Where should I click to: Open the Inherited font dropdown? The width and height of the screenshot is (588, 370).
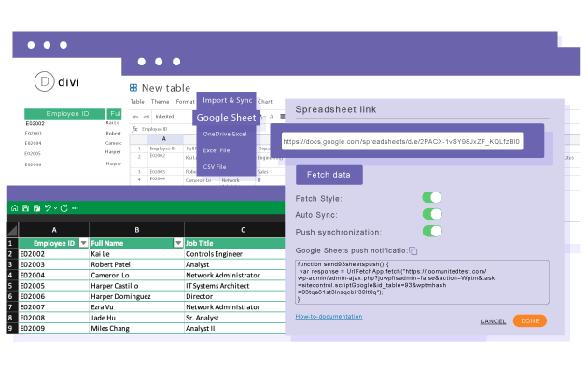[164, 117]
